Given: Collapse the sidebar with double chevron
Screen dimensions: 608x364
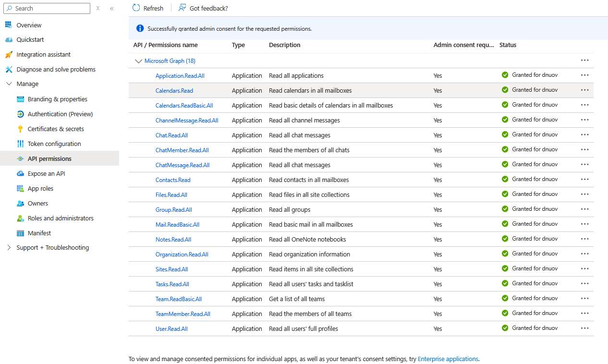Looking at the screenshot, I should coord(112,9).
